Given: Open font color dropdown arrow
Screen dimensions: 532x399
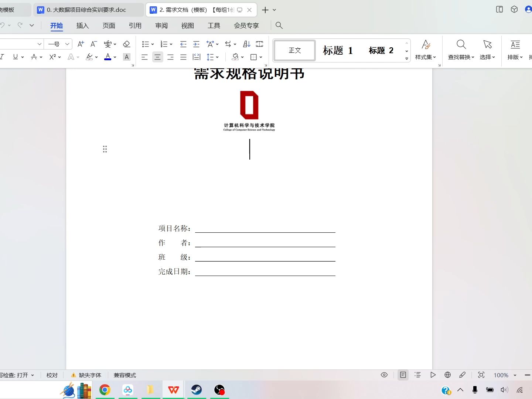Looking at the screenshot, I should tap(115, 57).
